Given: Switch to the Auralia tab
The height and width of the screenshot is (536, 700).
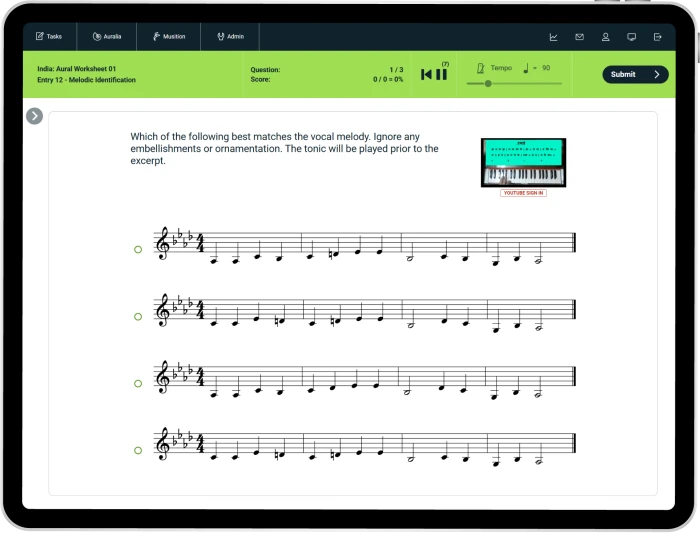Looking at the screenshot, I should coord(107,37).
